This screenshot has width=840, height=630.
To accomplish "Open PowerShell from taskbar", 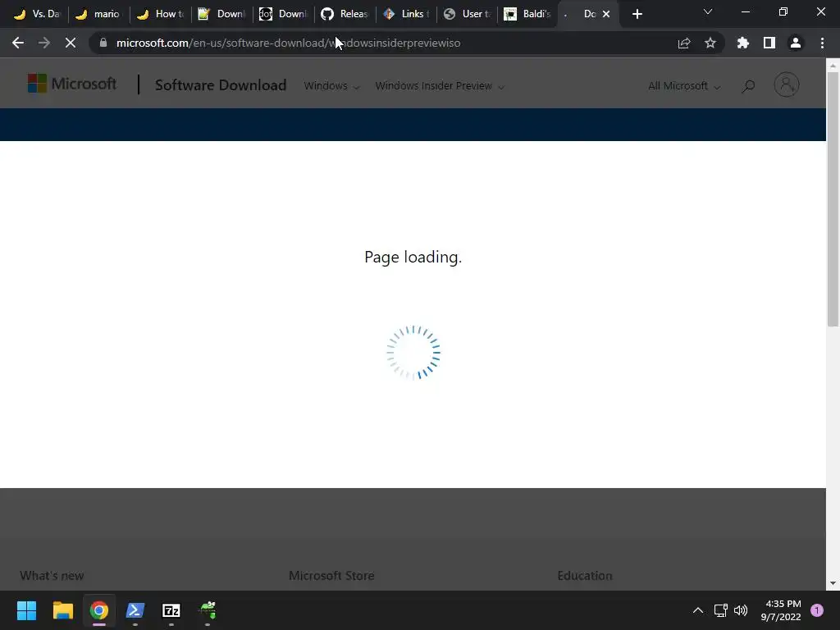I will tap(135, 610).
